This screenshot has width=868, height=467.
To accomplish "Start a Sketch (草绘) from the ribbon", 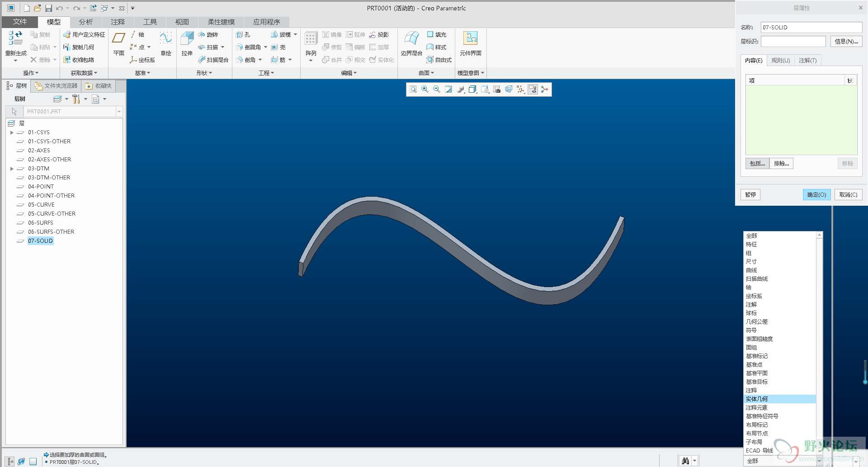I will pos(166,44).
